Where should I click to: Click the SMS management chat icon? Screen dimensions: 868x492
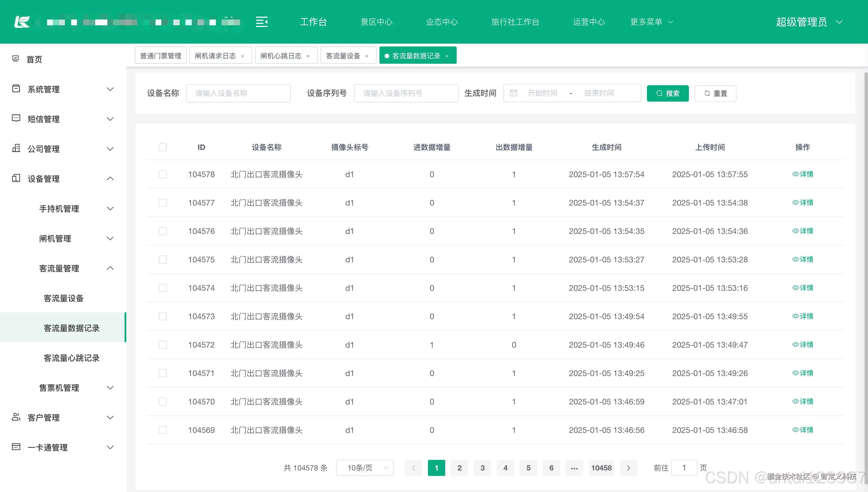pos(16,118)
